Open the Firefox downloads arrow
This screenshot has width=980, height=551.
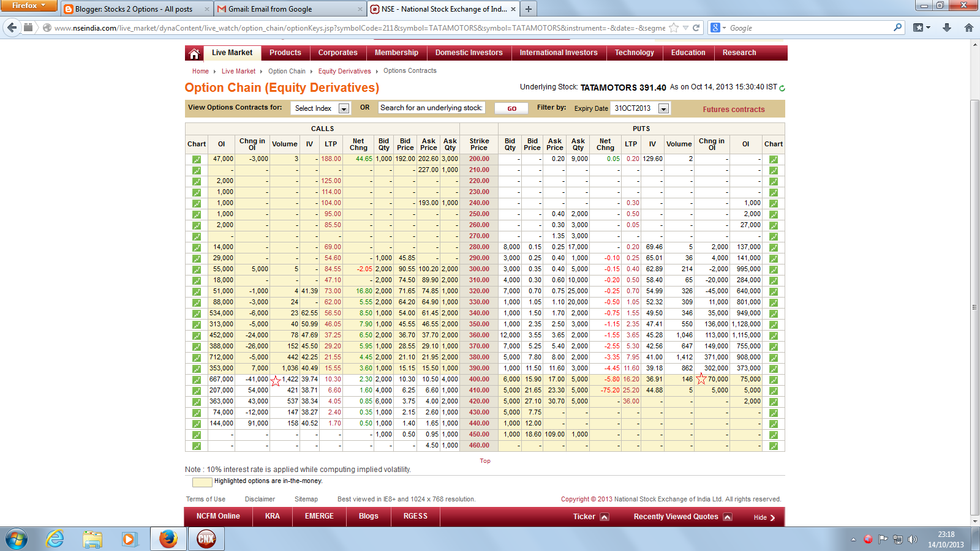[947, 28]
